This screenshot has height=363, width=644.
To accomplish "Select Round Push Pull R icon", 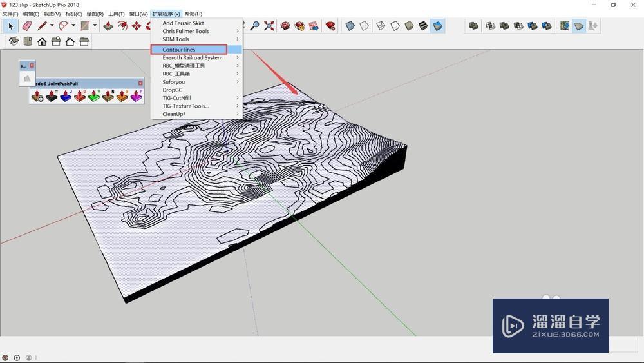I will coord(80,96).
